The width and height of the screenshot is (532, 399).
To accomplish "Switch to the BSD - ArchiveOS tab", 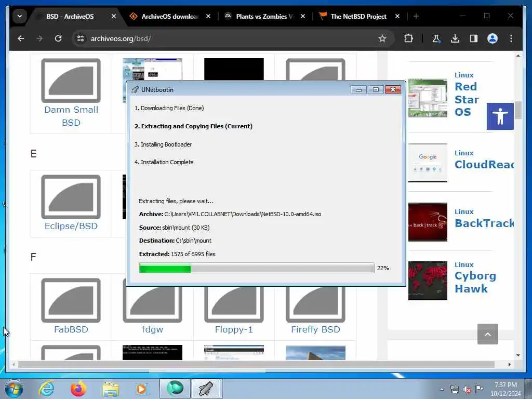I will [70, 16].
